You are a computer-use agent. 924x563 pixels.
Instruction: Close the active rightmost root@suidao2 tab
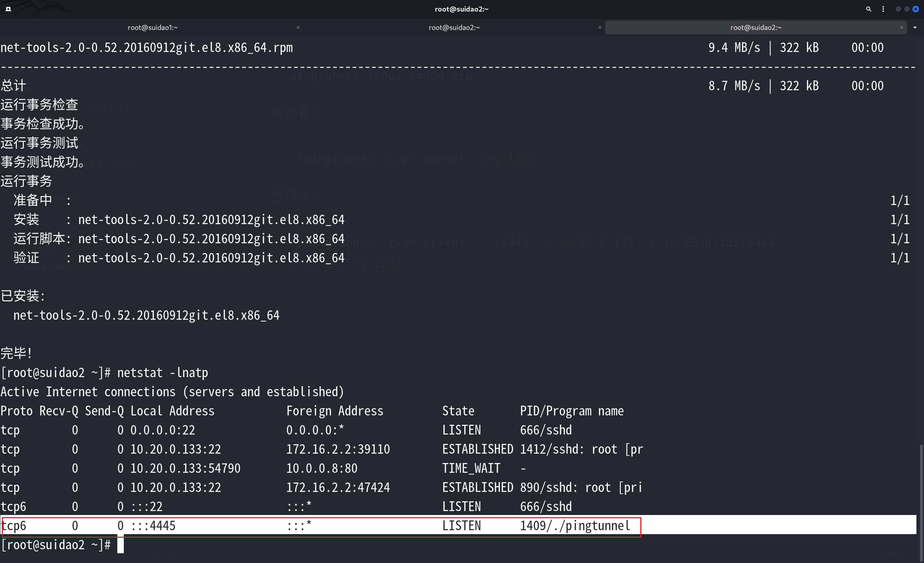(902, 27)
